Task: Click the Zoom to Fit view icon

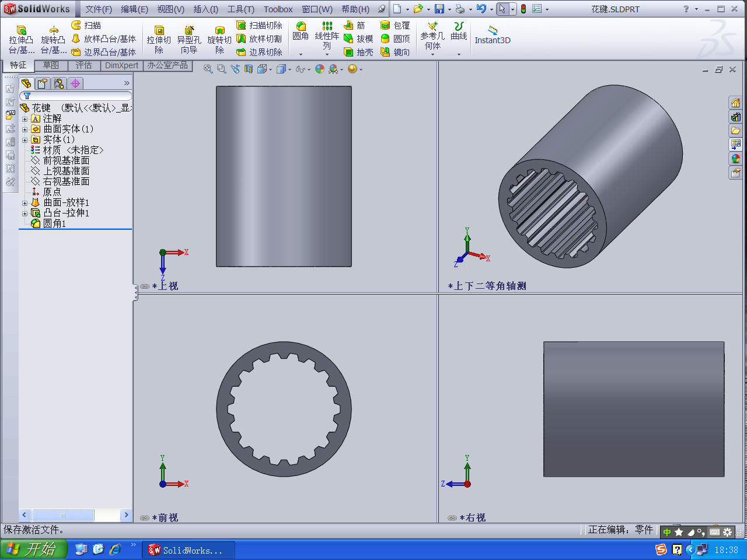Action: (x=208, y=69)
